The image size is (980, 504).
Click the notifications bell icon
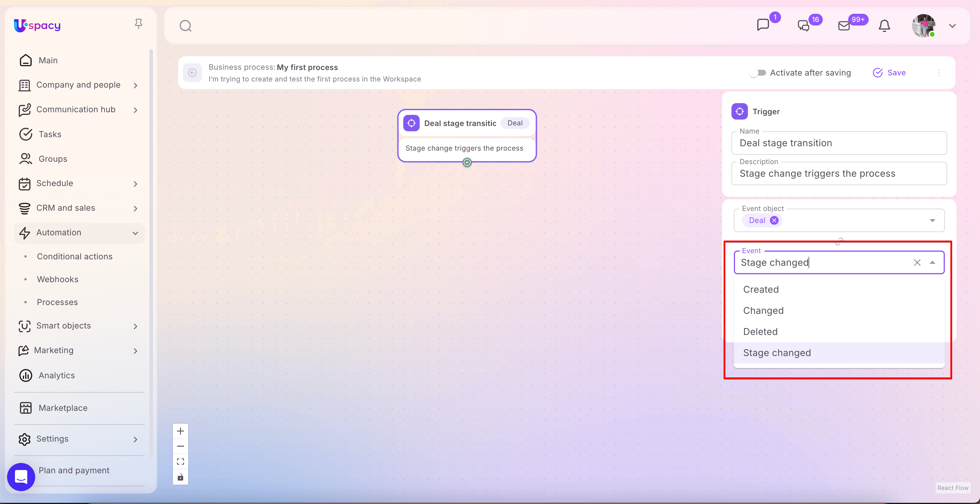coord(884,26)
